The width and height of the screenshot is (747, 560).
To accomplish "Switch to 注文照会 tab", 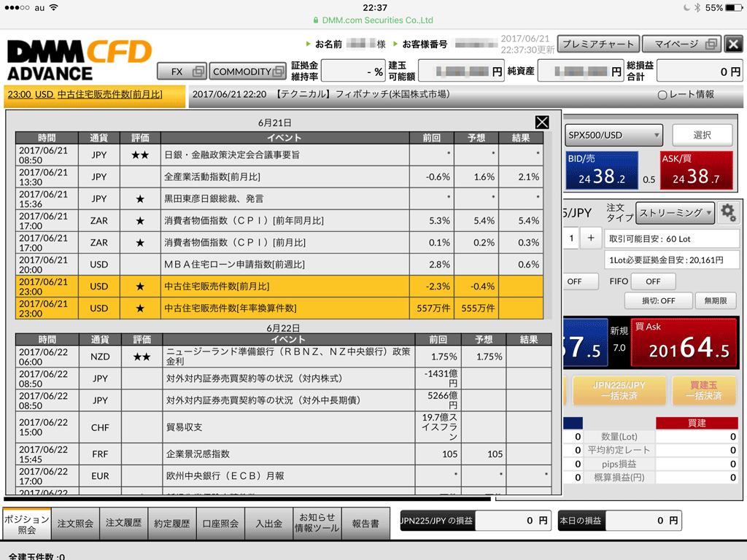I will (75, 524).
